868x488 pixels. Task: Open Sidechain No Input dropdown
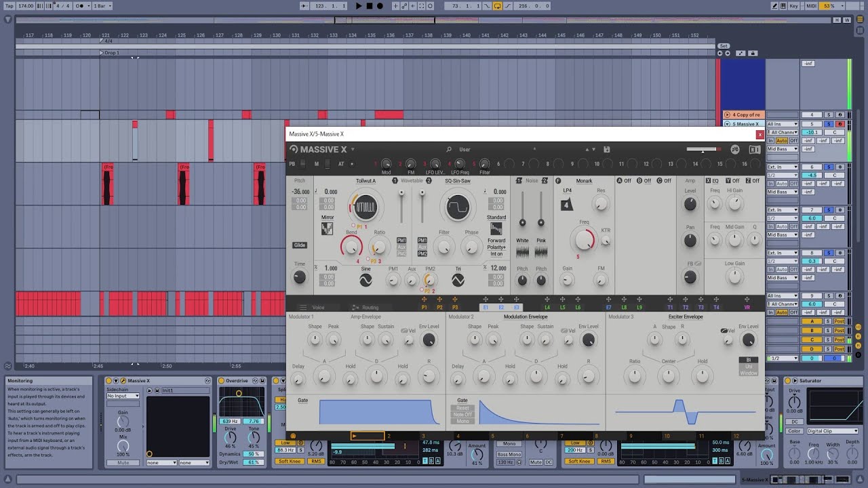123,396
